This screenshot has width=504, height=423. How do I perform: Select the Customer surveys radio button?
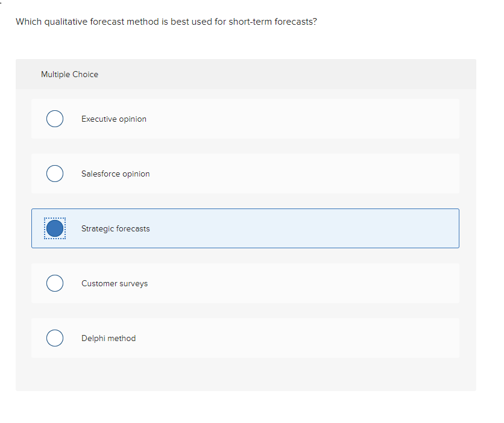coord(55,283)
